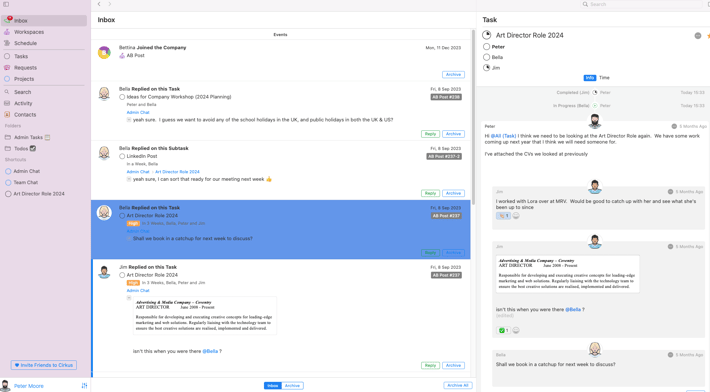Image resolution: width=710 pixels, height=392 pixels.
Task: Go back with the left chevron
Action: tap(99, 4)
